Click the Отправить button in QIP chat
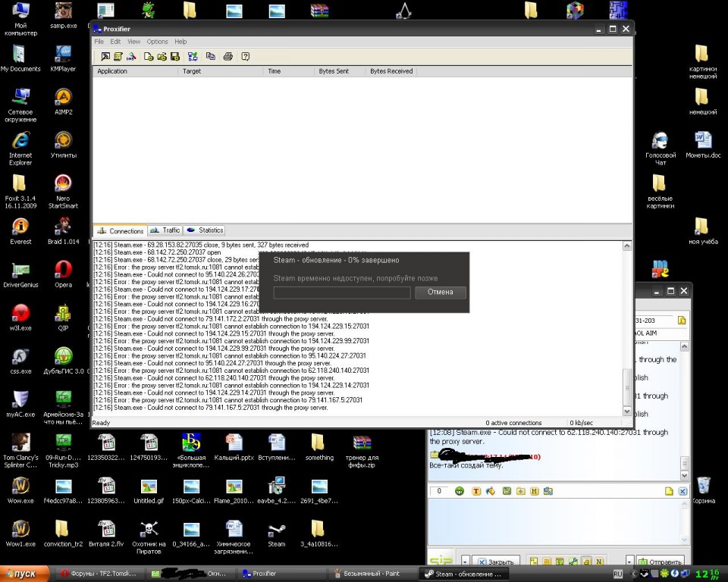Viewport: 728px width, 582px height. pyautogui.click(x=660, y=561)
